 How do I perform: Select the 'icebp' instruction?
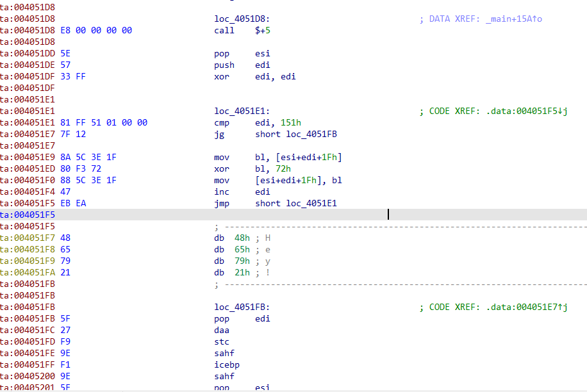coord(227,365)
